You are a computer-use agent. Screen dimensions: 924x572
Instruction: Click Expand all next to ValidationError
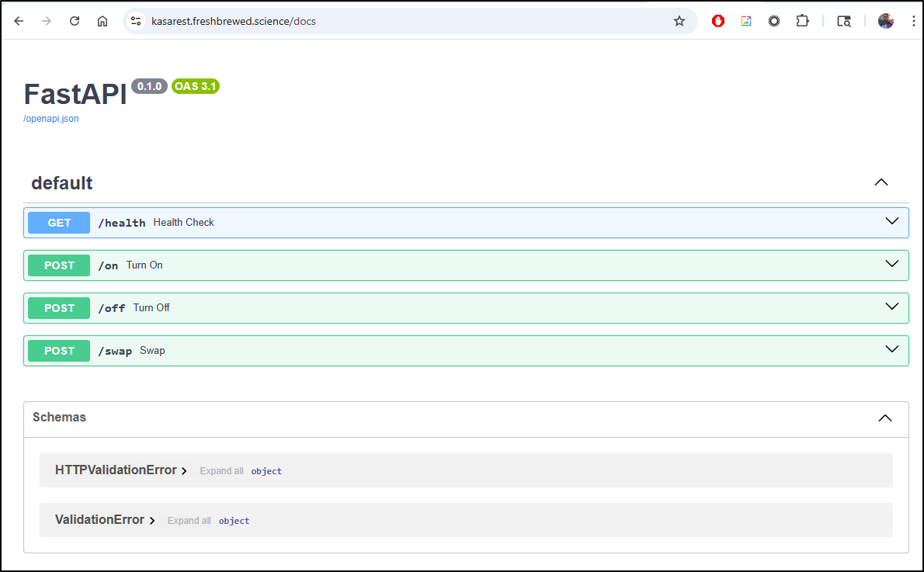point(189,521)
